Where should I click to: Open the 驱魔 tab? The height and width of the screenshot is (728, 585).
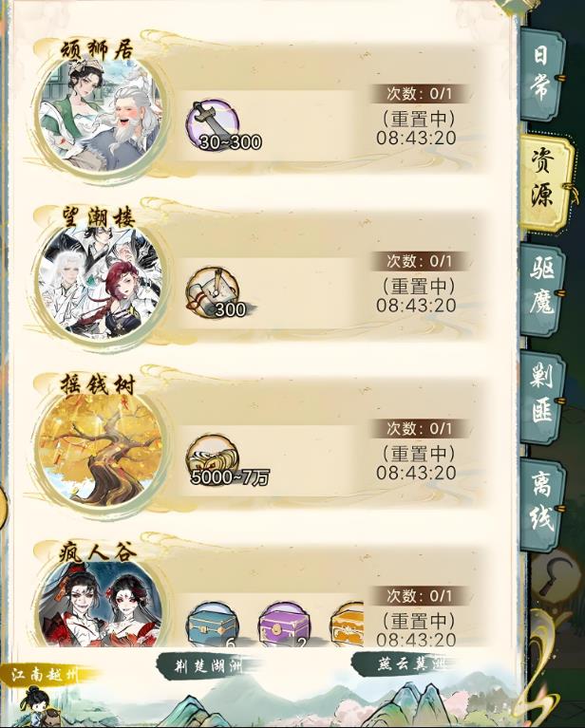pos(541,289)
